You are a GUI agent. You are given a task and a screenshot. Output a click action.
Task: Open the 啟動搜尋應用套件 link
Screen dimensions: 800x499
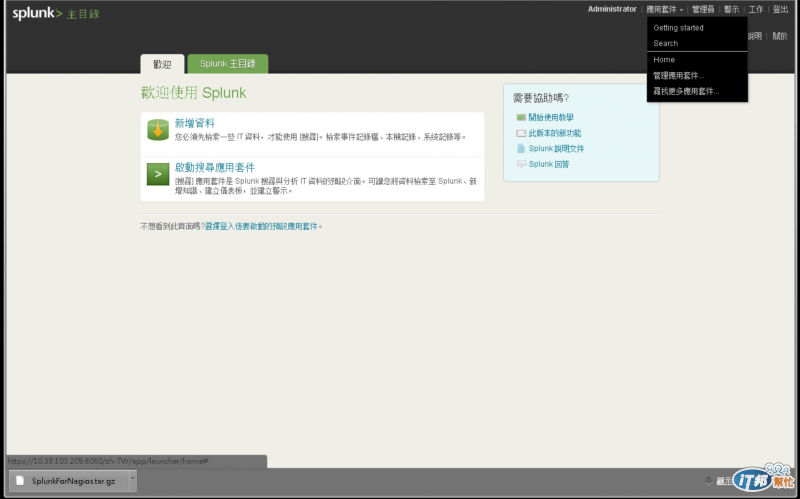click(214, 167)
